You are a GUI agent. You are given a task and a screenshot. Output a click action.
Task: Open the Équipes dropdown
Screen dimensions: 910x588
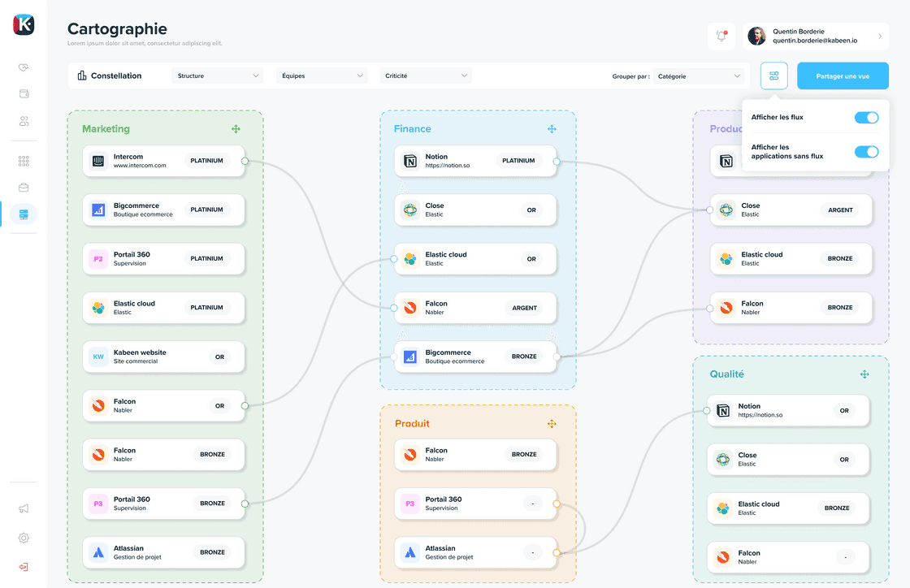(321, 75)
